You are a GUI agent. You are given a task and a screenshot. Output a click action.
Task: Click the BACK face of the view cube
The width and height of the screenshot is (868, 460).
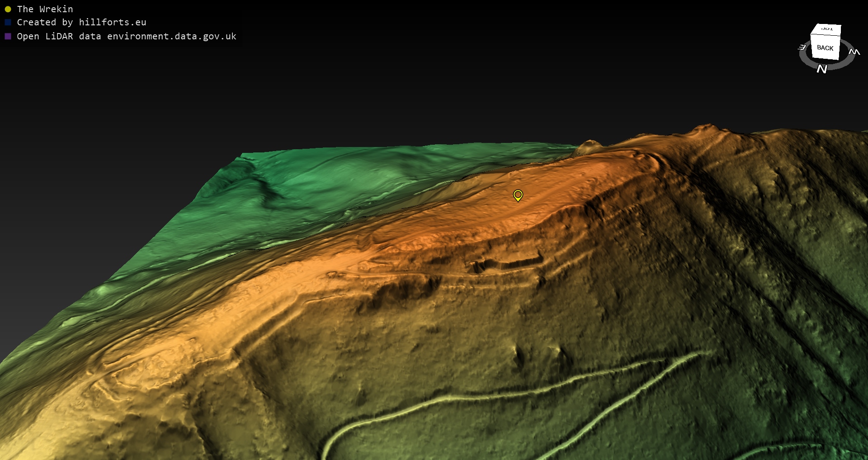click(x=825, y=48)
